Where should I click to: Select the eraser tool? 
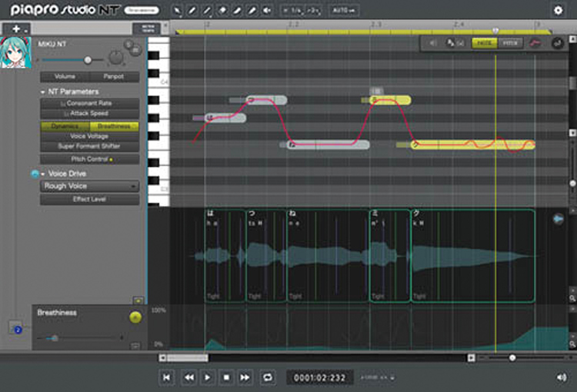(x=222, y=10)
